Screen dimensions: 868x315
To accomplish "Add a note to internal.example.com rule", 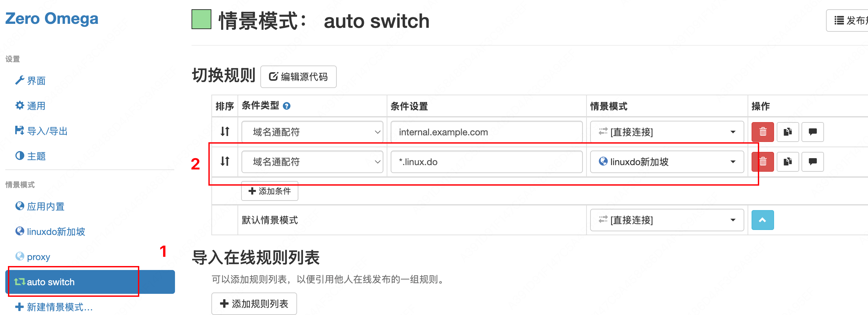I will pos(812,132).
